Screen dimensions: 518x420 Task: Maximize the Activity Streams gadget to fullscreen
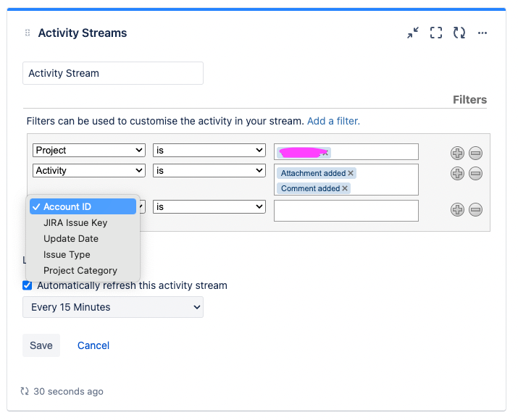click(436, 33)
